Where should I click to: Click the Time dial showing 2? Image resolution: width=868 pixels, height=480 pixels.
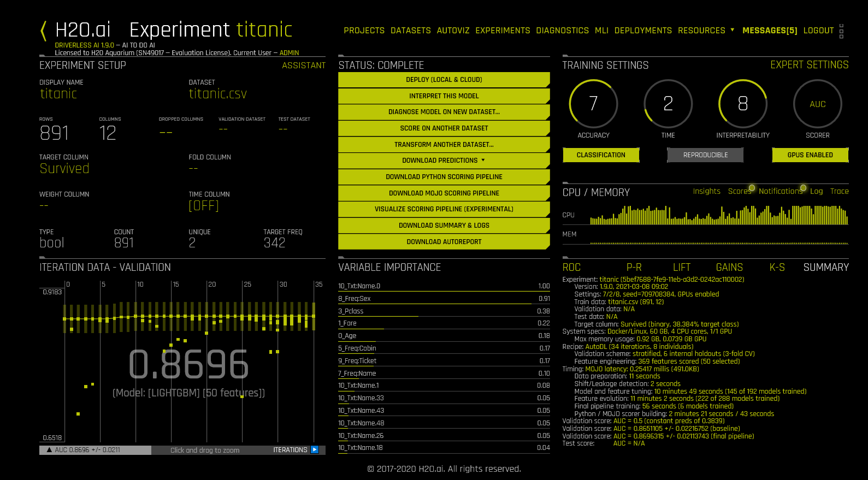click(x=668, y=104)
